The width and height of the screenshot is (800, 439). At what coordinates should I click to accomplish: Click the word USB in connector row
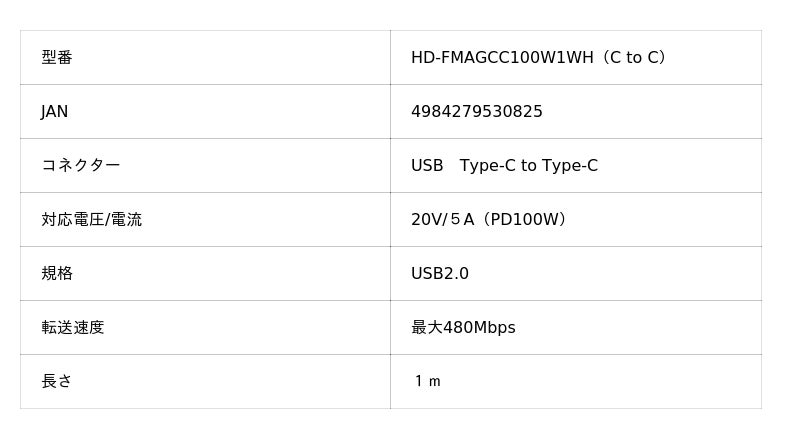[427, 165]
